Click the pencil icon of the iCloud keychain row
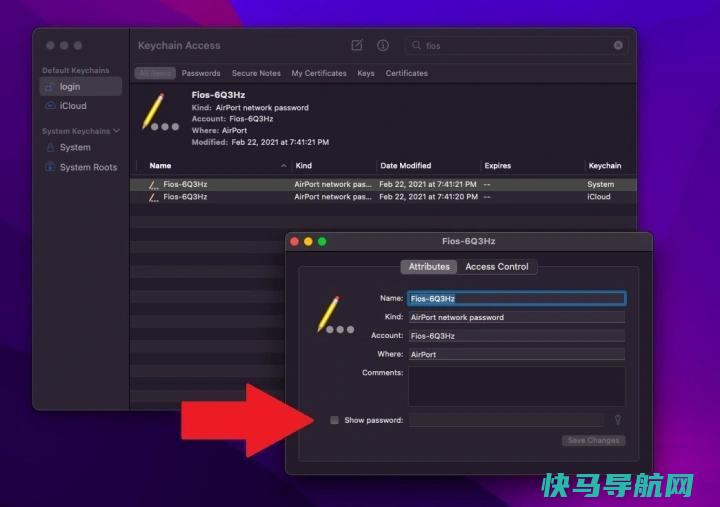720x507 pixels. [x=153, y=197]
